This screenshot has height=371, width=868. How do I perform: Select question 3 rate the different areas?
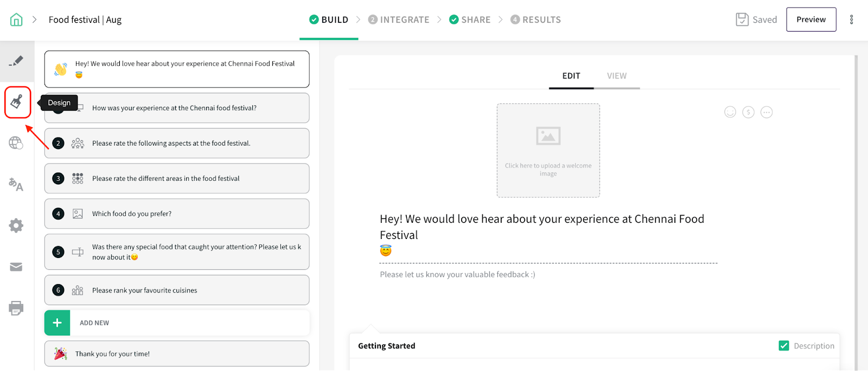pyautogui.click(x=177, y=179)
